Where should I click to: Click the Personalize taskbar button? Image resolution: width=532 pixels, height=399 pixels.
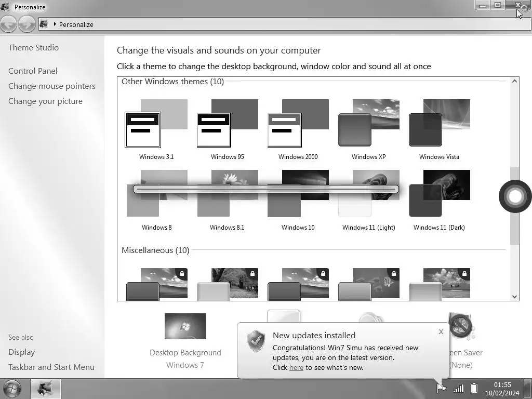[x=46, y=389]
